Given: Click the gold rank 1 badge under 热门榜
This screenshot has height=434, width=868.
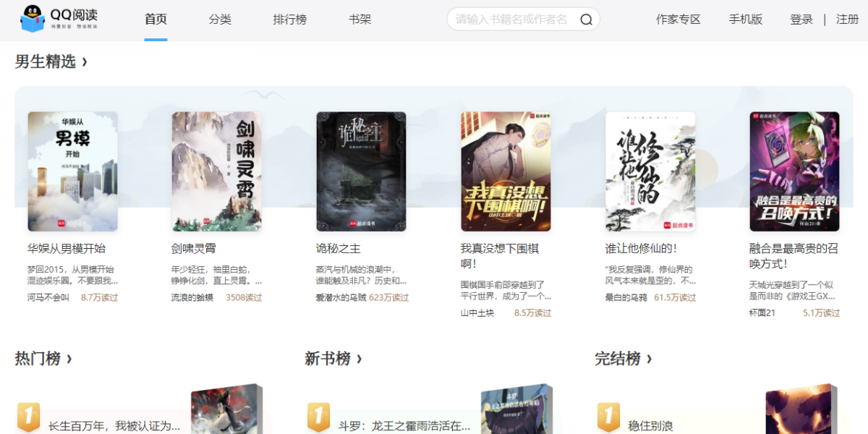Looking at the screenshot, I should pos(28,417).
